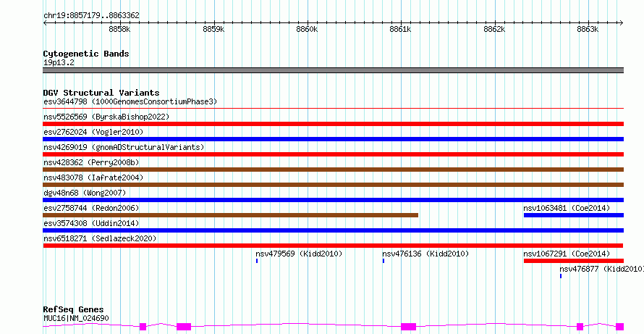Click the small blue nsv476877 marker
Viewport: 644px width, 334px height.
tap(561, 276)
